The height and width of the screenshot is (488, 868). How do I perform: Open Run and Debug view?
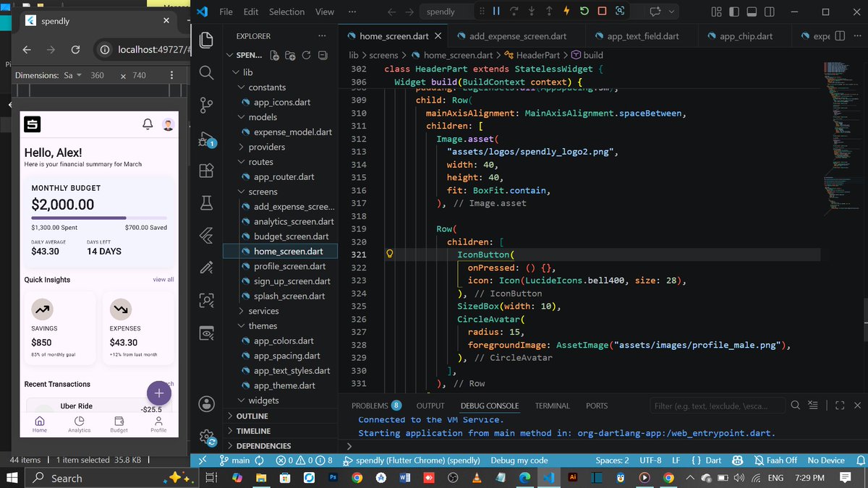click(206, 139)
